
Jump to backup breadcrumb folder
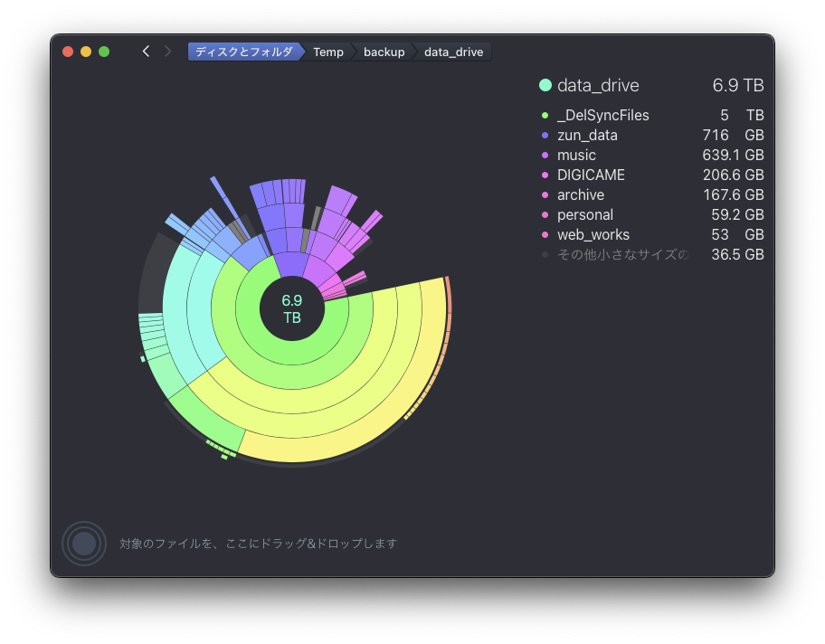point(384,52)
